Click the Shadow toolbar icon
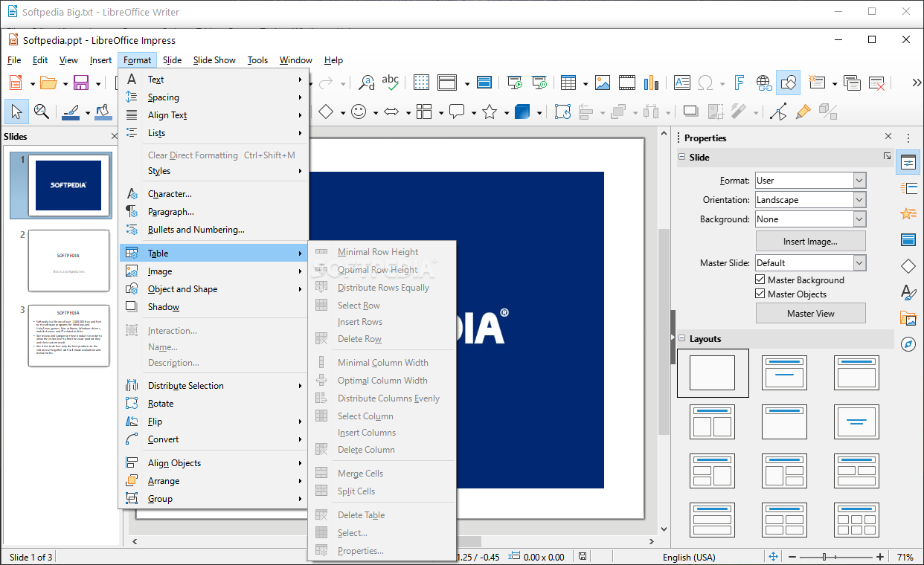The width and height of the screenshot is (924, 565). (690, 112)
